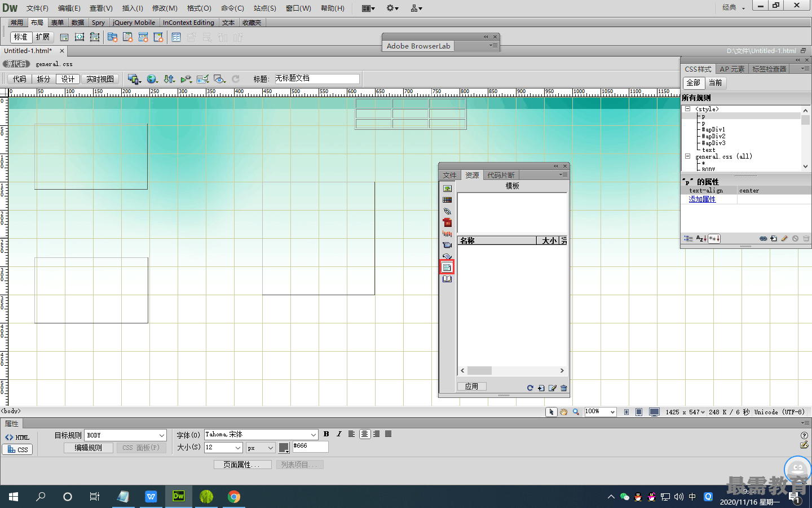This screenshot has height=508, width=812.
Task: Click the edit template icon in Assets
Action: click(553, 388)
